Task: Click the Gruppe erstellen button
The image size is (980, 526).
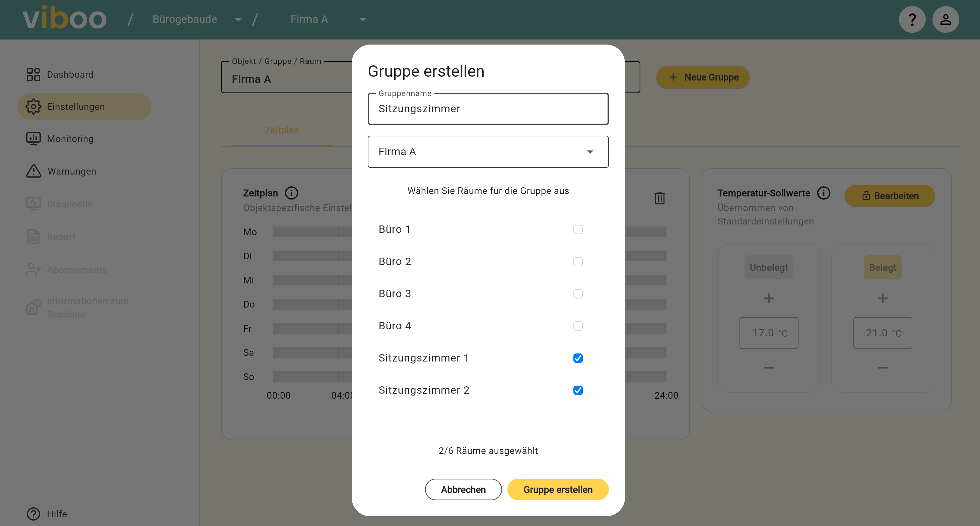Action: click(557, 489)
